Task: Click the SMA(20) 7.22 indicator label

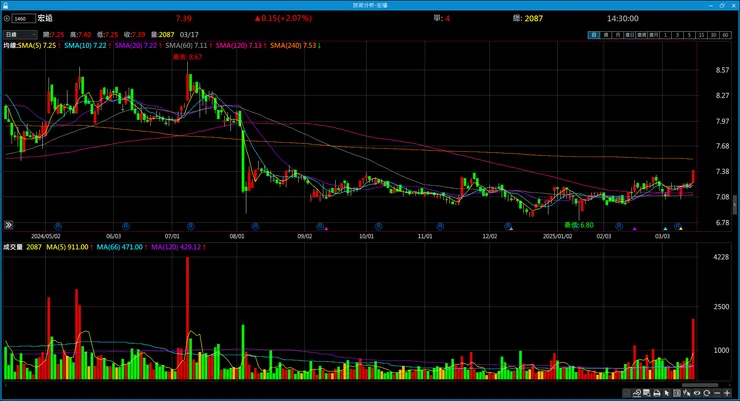Action: (138, 45)
